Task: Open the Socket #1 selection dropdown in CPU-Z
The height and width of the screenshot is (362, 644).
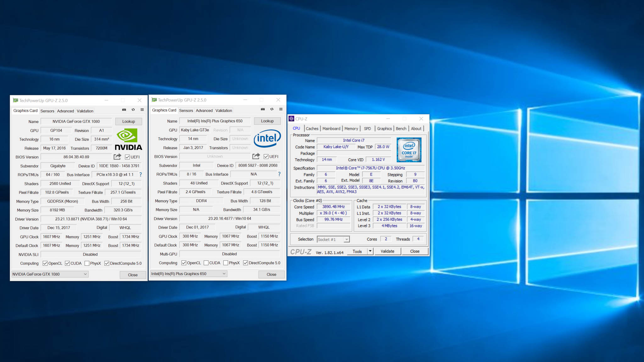Action: [x=333, y=239]
